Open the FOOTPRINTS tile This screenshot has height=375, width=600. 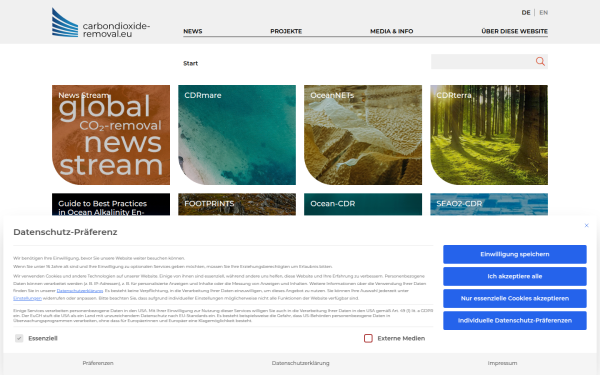(x=237, y=204)
